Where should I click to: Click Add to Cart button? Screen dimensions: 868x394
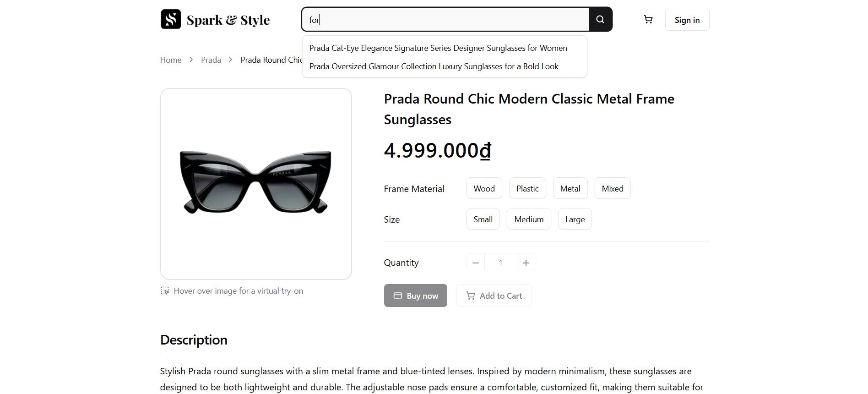pyautogui.click(x=494, y=295)
